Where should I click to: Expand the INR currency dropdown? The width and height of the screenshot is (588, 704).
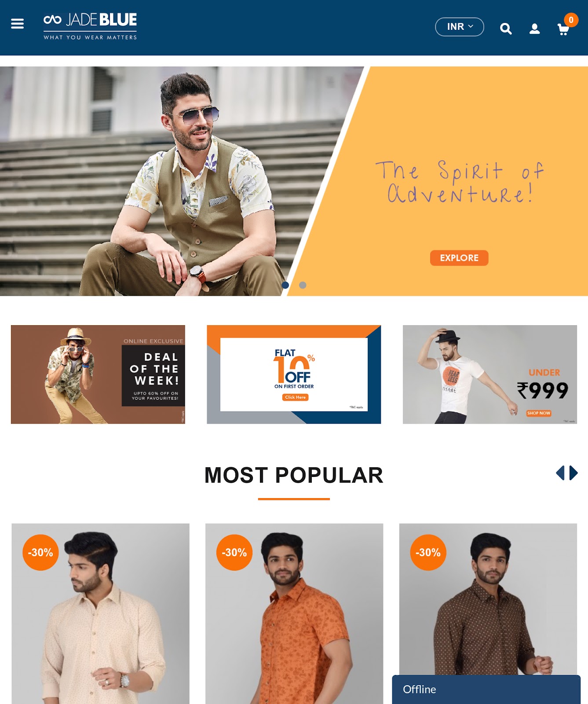(x=460, y=27)
